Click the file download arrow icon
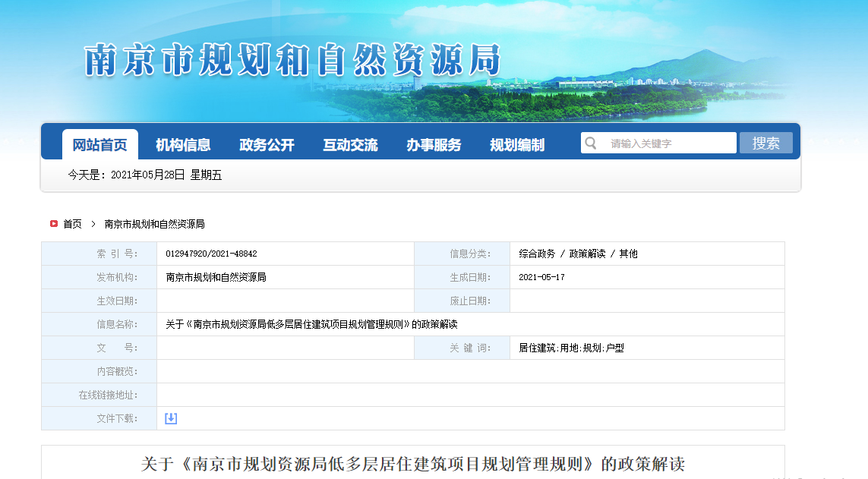868x479 pixels. pos(171,419)
